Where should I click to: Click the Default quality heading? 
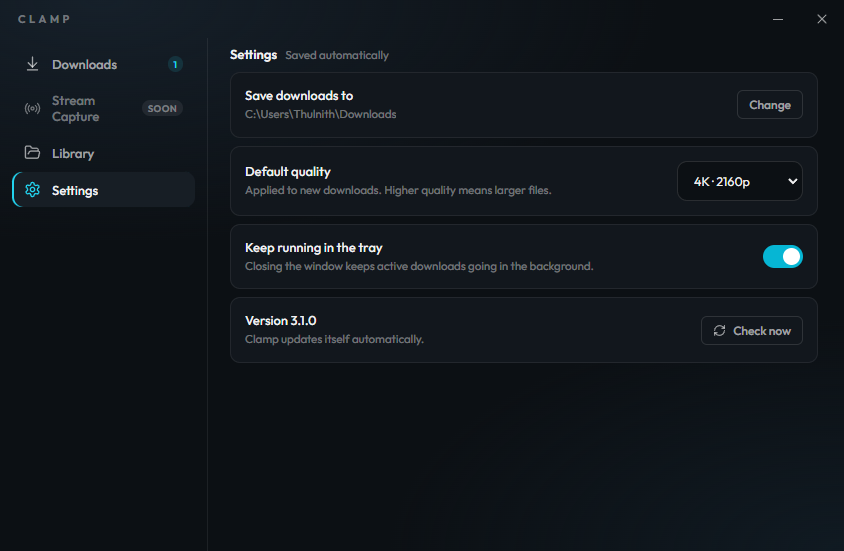pyautogui.click(x=287, y=172)
